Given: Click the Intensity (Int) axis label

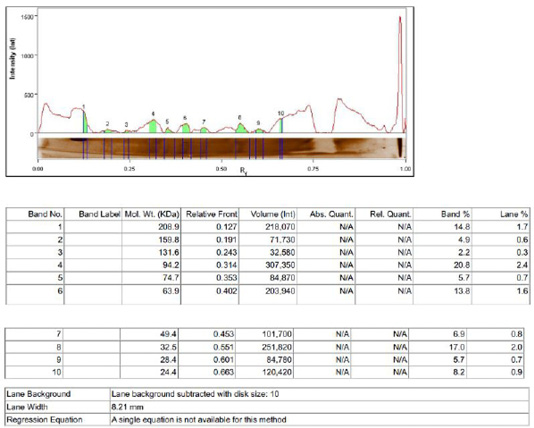Looking at the screenshot, I should pyautogui.click(x=13, y=59).
